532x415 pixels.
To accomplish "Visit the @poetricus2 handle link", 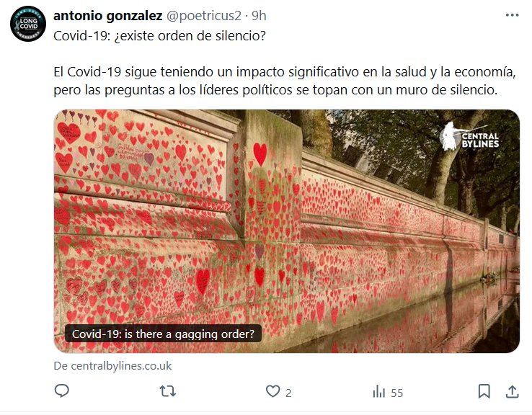I will (203, 16).
